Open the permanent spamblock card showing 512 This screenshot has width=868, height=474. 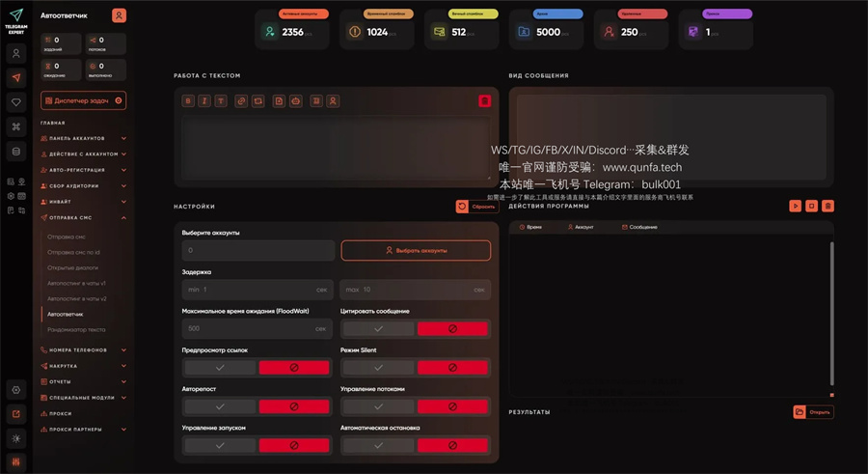[x=461, y=29]
